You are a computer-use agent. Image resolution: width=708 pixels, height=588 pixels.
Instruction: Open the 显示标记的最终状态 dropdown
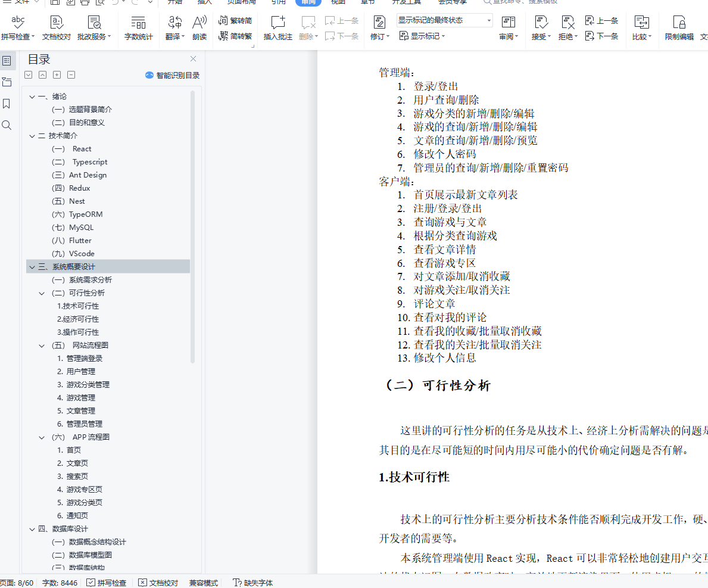coord(444,20)
